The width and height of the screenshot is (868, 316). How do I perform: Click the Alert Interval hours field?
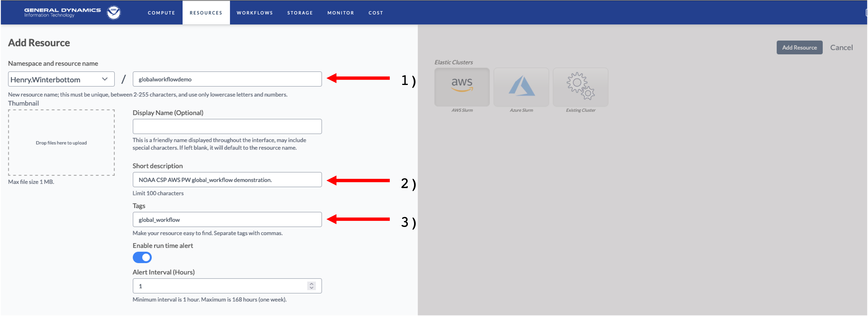tap(227, 286)
